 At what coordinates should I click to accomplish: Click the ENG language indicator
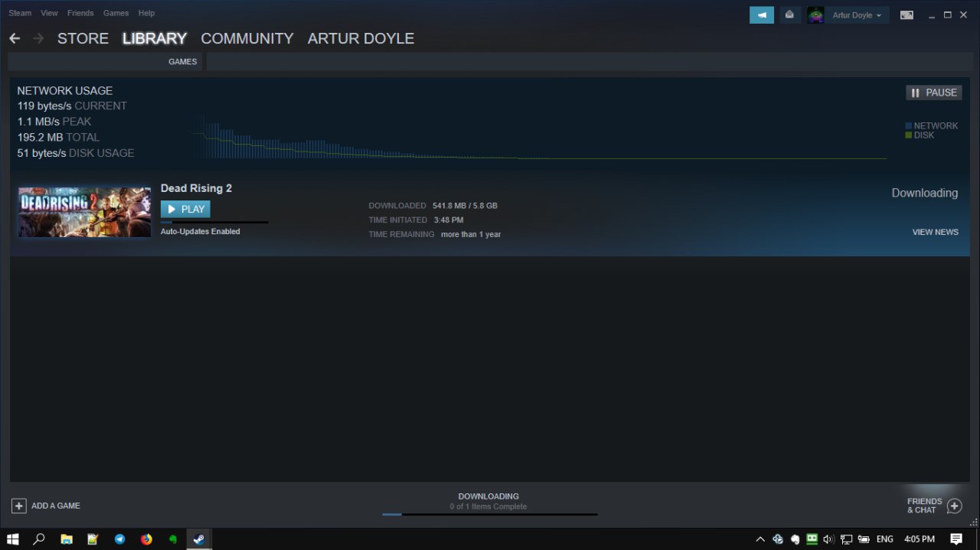point(885,539)
